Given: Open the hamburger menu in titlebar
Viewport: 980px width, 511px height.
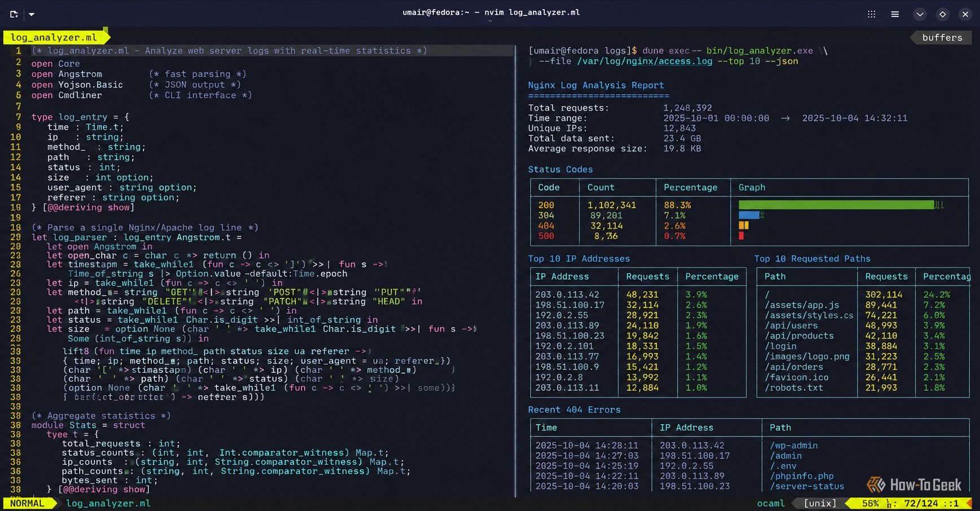Looking at the screenshot, I should tap(895, 14).
